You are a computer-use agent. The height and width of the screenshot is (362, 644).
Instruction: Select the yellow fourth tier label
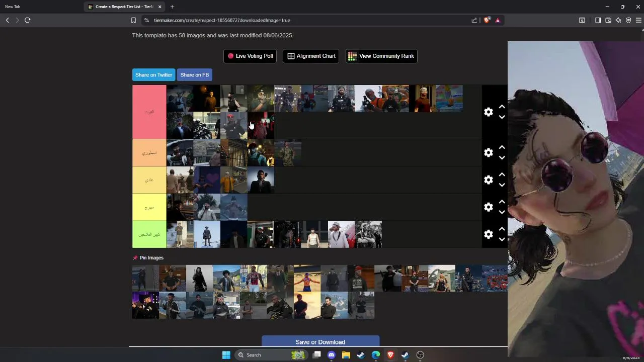pos(149,207)
